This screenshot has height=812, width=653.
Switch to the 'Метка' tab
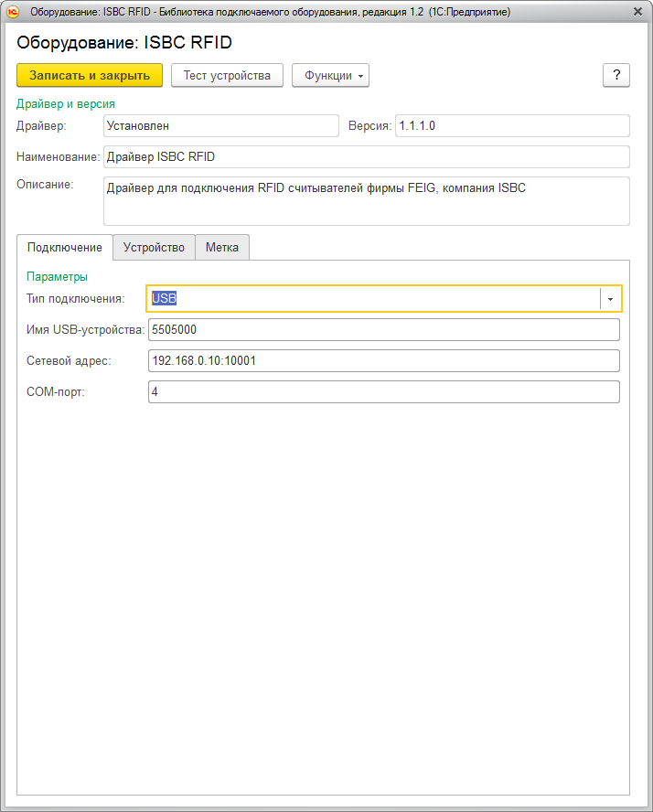[222, 247]
